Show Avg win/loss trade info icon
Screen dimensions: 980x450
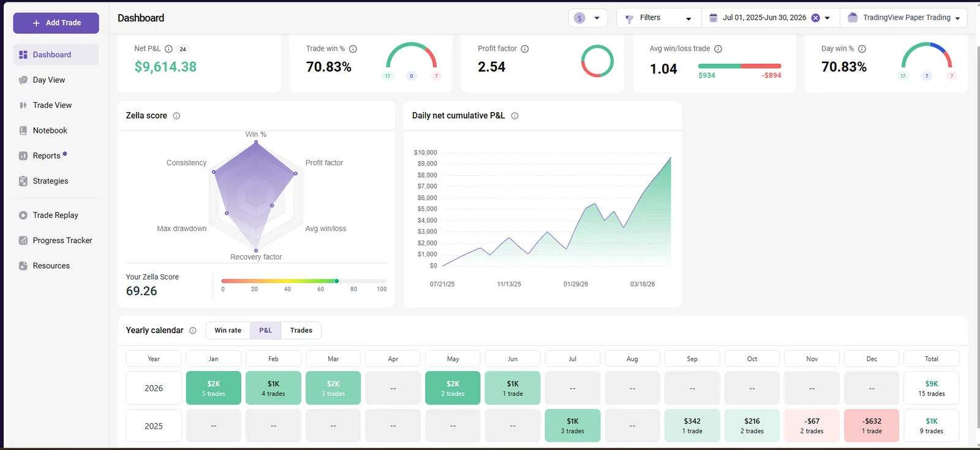718,49
